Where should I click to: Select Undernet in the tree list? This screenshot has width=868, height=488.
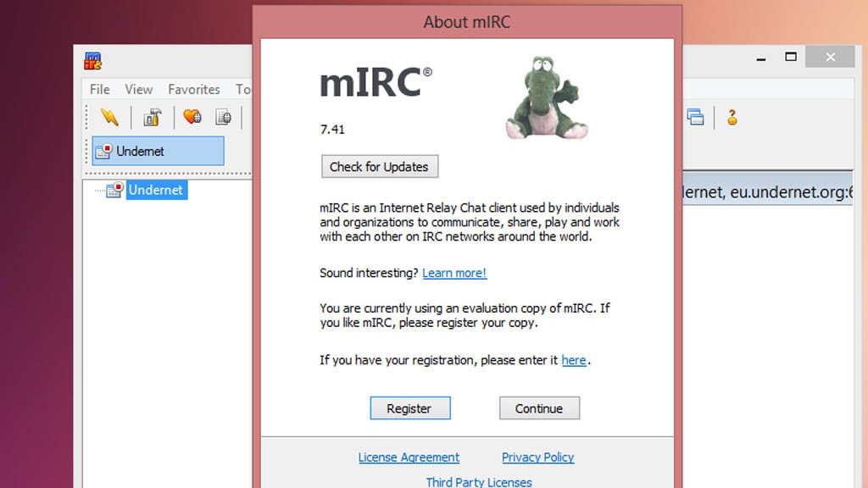[x=155, y=190]
